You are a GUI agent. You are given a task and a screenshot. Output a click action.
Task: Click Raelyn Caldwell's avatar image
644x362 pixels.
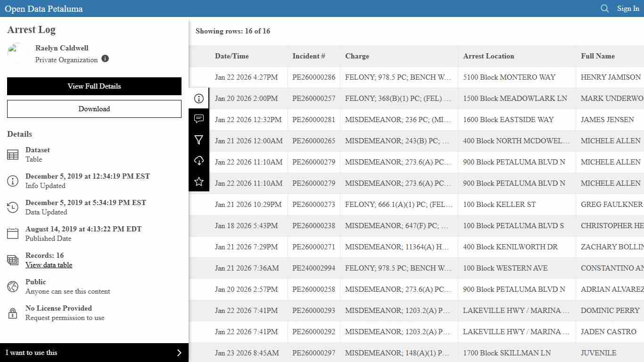(x=18, y=53)
